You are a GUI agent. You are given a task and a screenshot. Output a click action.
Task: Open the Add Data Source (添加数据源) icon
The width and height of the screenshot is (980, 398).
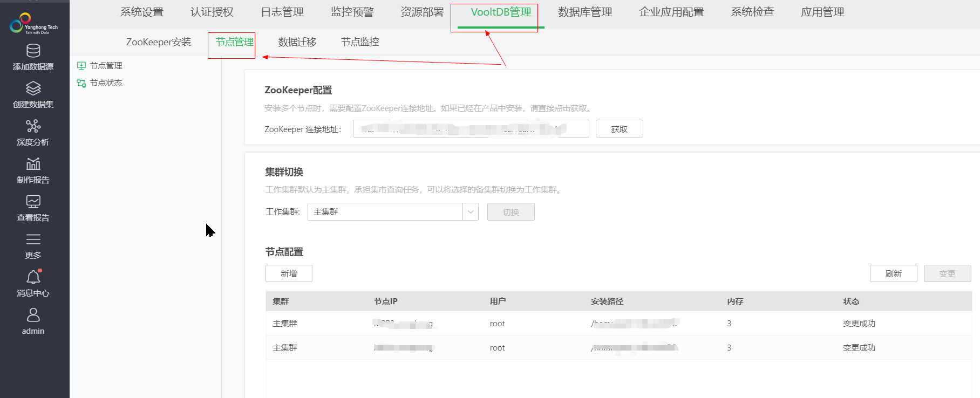[33, 51]
